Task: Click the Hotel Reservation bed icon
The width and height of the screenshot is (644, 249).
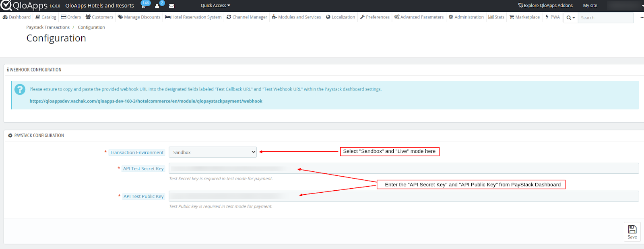Action: [x=167, y=17]
